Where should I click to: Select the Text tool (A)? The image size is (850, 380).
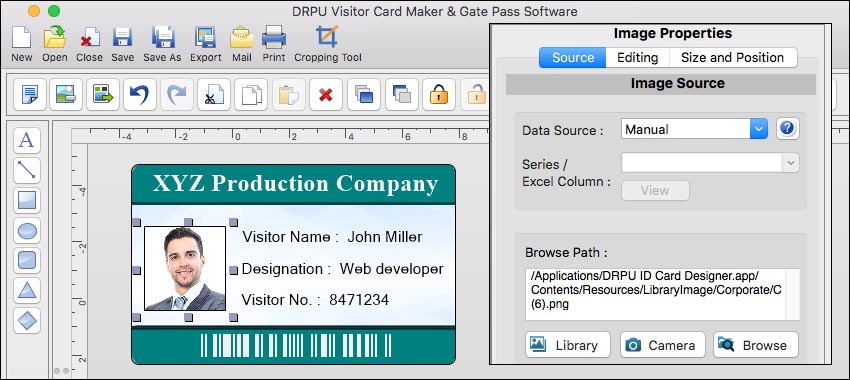tap(27, 140)
